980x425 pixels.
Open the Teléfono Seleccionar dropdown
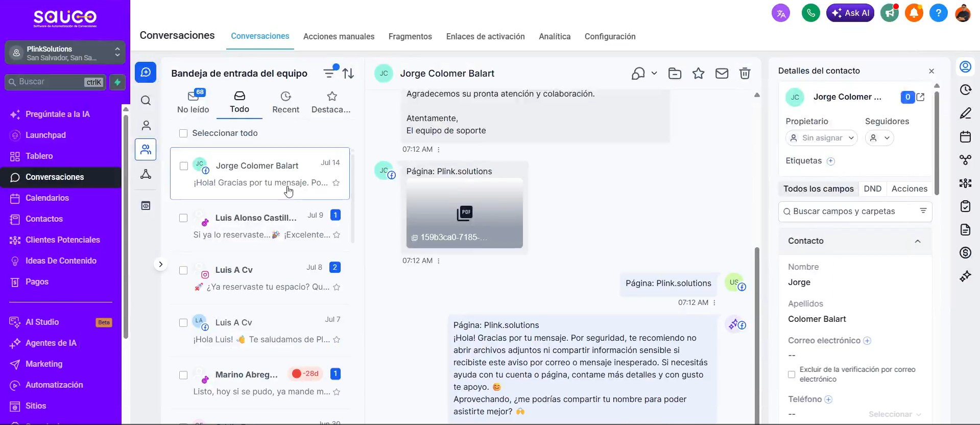coord(895,414)
